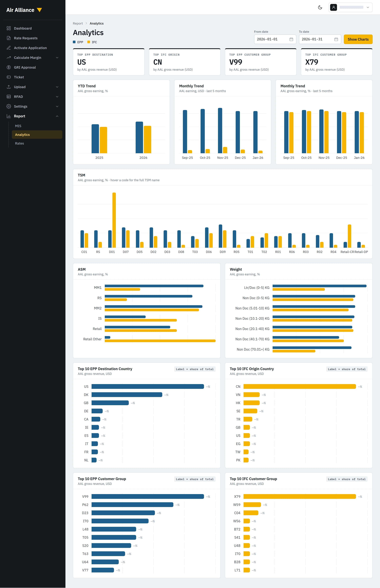Open the user account dropdown

[350, 7]
